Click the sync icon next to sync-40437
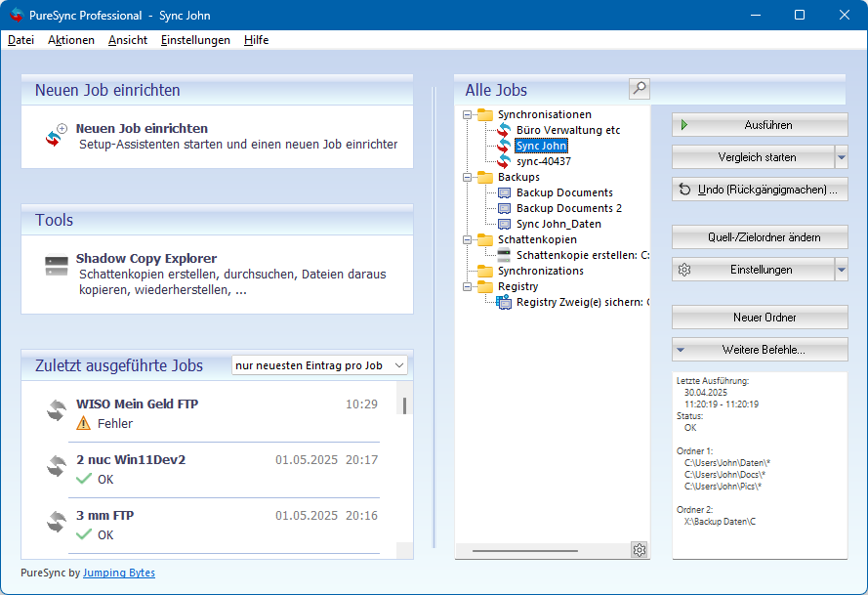The height and width of the screenshot is (595, 868). point(504,161)
